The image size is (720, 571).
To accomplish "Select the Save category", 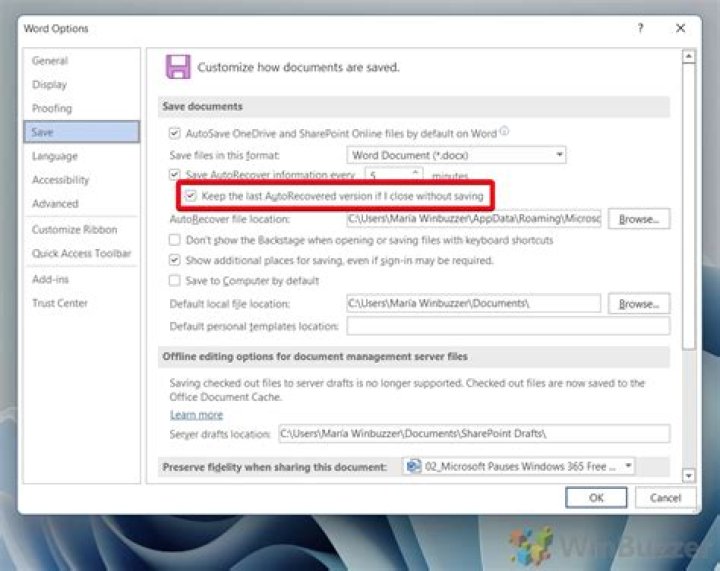I will point(82,132).
